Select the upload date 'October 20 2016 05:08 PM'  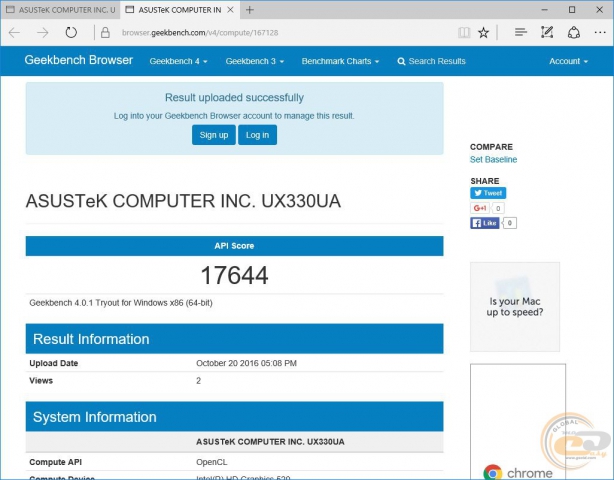(246, 363)
